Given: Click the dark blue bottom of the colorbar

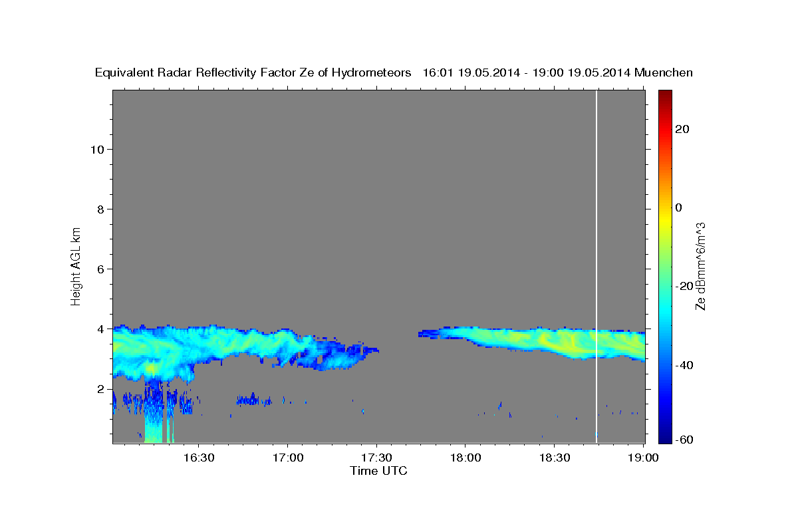Looking at the screenshot, I should click(x=665, y=436).
